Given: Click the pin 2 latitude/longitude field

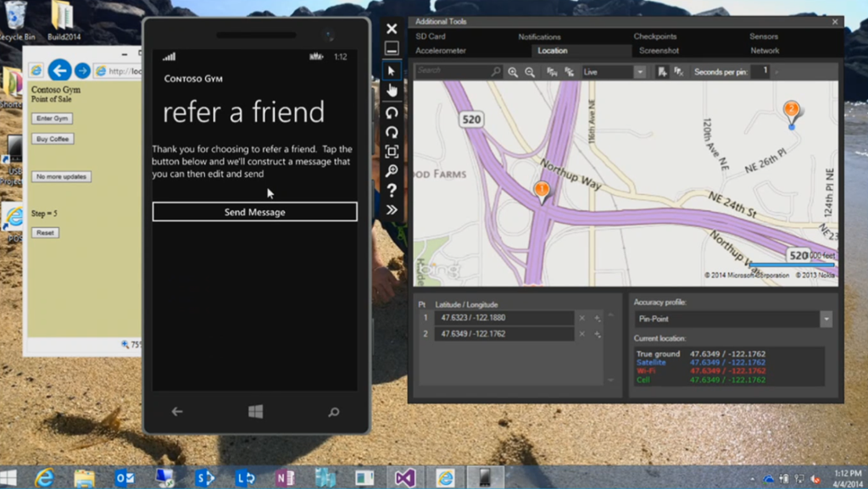Looking at the screenshot, I should [504, 334].
